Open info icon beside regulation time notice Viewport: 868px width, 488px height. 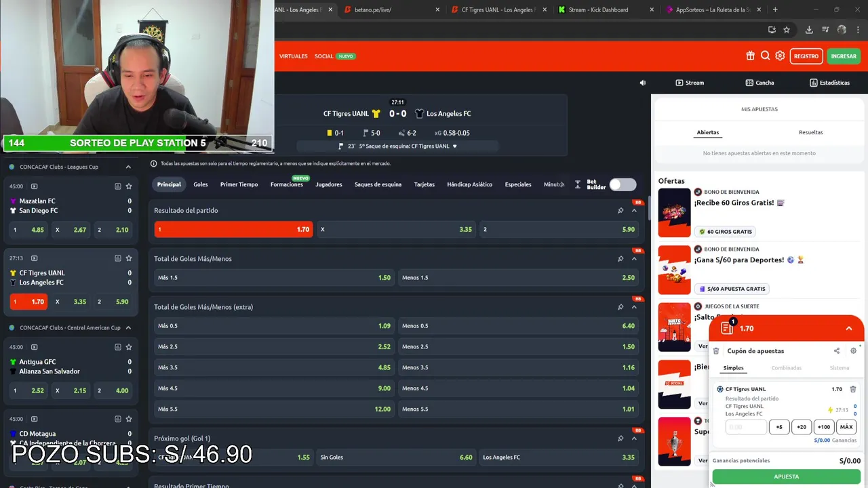153,163
